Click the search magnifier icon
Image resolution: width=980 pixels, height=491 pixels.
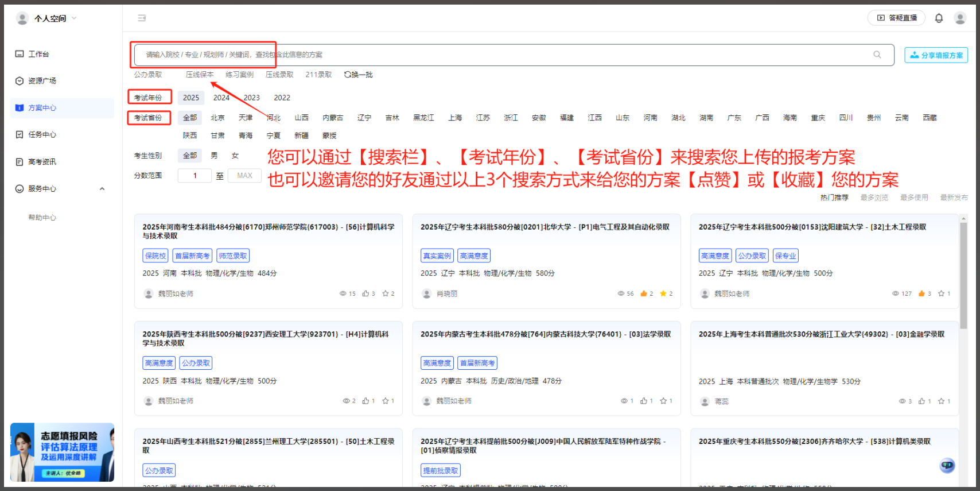(x=877, y=55)
